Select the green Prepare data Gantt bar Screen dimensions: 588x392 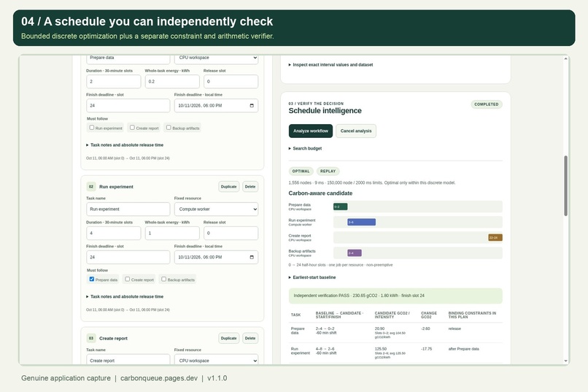tap(340, 207)
